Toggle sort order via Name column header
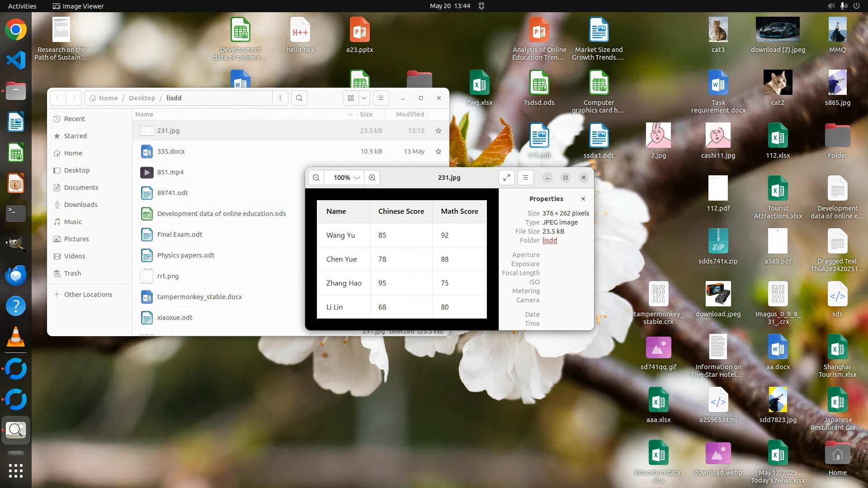Image resolution: width=868 pixels, height=488 pixels. tap(144, 114)
